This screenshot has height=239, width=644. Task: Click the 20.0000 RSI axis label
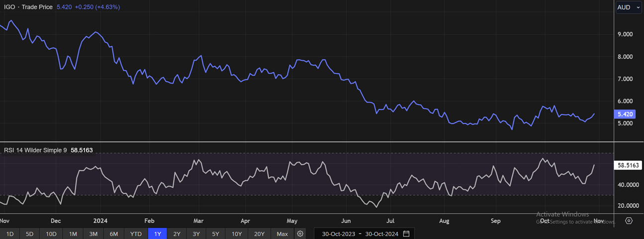(x=628, y=205)
